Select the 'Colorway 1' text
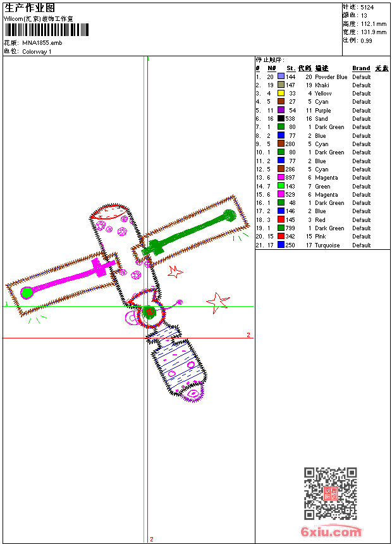The image size is (392, 544). (37, 52)
